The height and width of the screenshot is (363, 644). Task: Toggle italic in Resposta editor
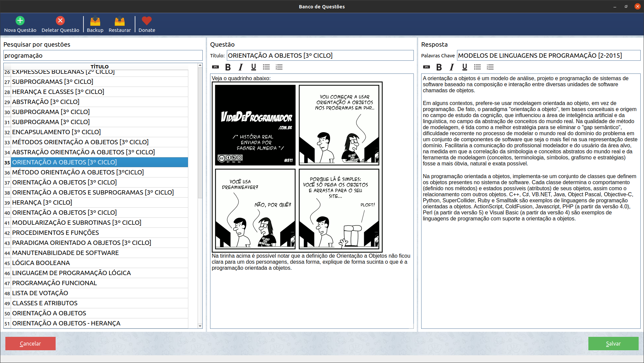click(452, 67)
